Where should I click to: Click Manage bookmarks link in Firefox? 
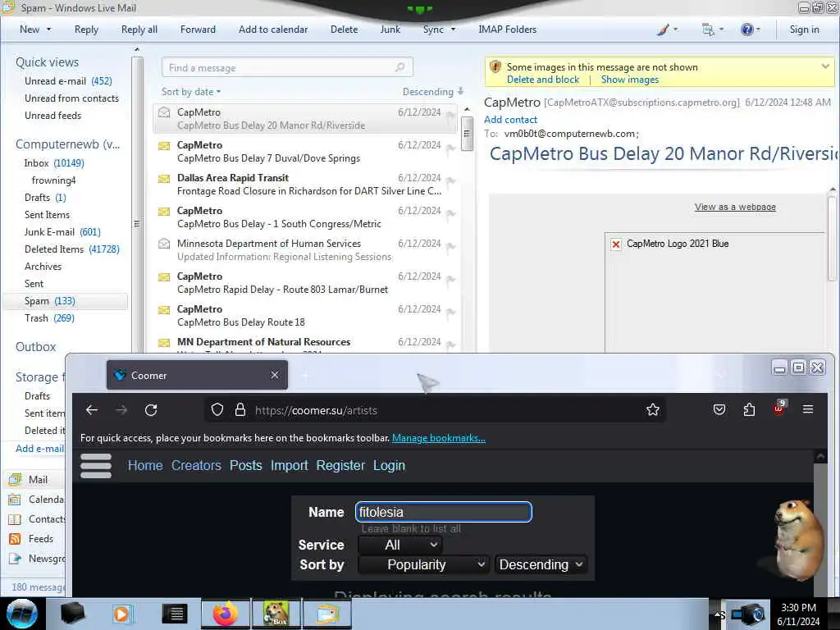pyautogui.click(x=439, y=438)
